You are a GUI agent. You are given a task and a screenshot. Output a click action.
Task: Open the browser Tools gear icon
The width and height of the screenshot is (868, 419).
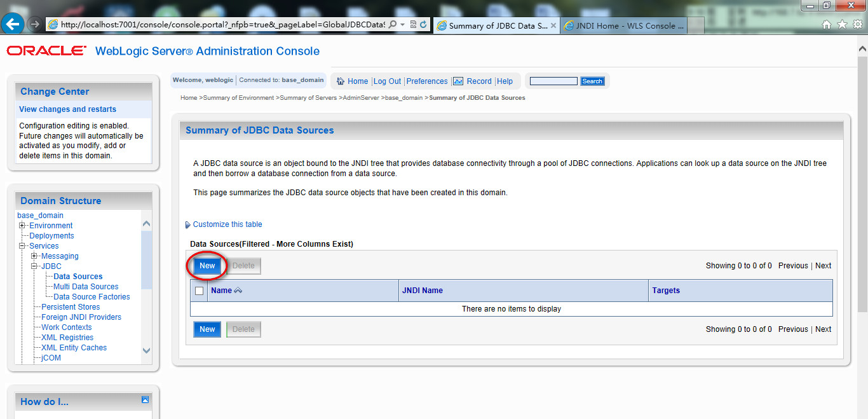(x=857, y=24)
